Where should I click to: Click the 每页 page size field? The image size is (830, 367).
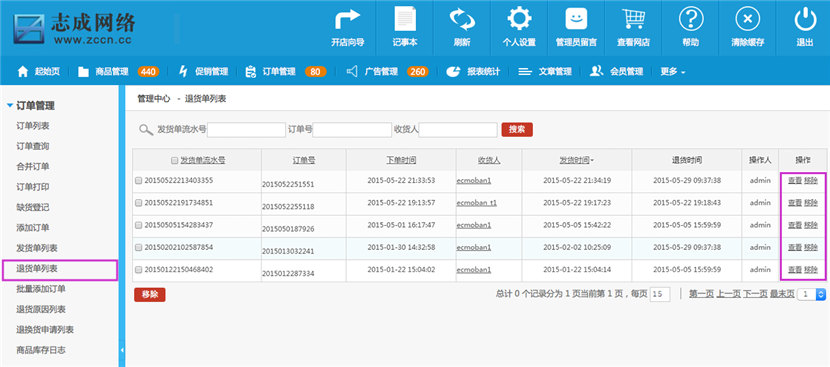point(660,294)
